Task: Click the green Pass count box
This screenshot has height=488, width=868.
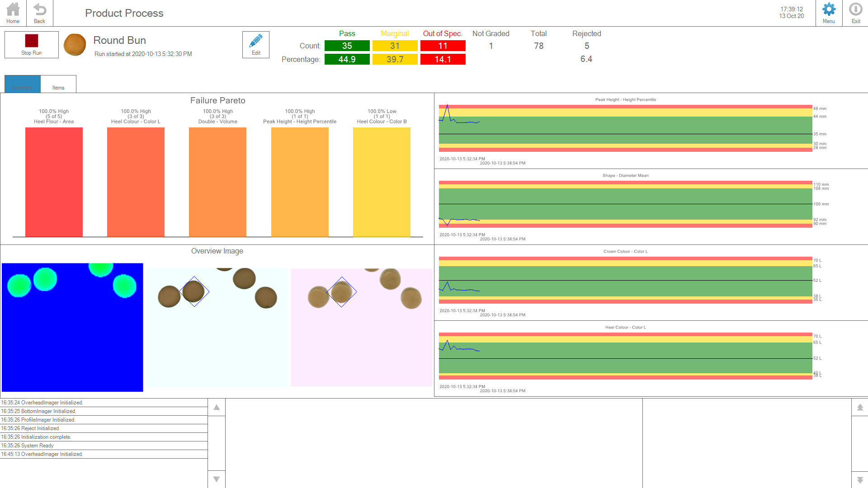Action: pyautogui.click(x=347, y=46)
